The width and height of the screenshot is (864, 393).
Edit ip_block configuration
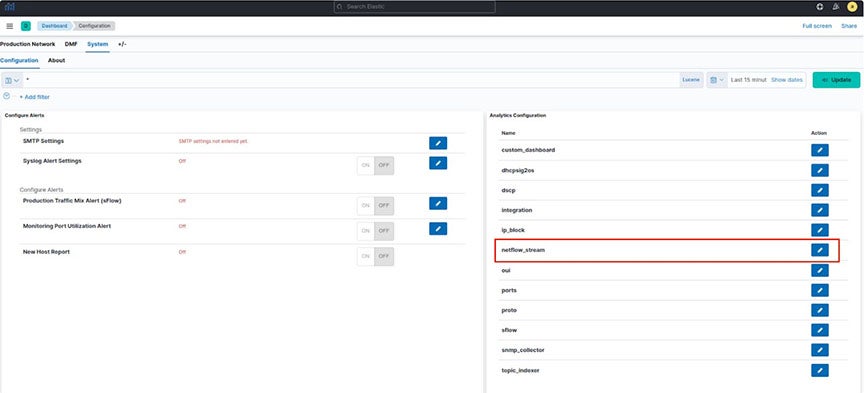pos(819,230)
